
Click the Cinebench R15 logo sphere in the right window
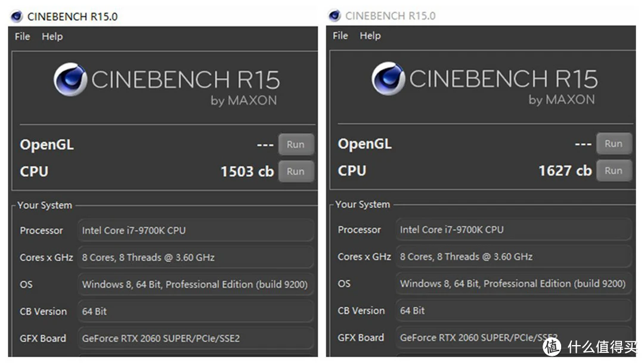(388, 79)
